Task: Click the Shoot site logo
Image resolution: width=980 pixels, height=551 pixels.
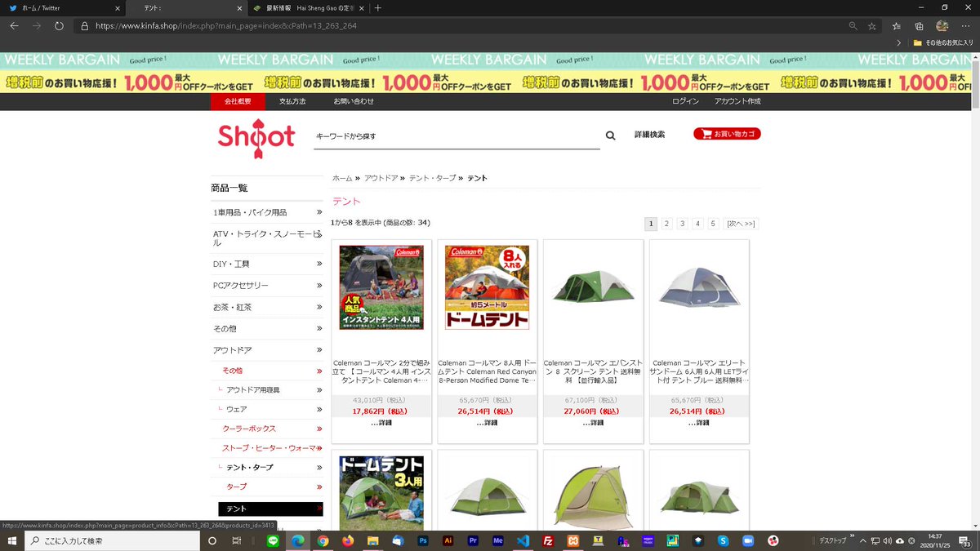Action: (256, 138)
